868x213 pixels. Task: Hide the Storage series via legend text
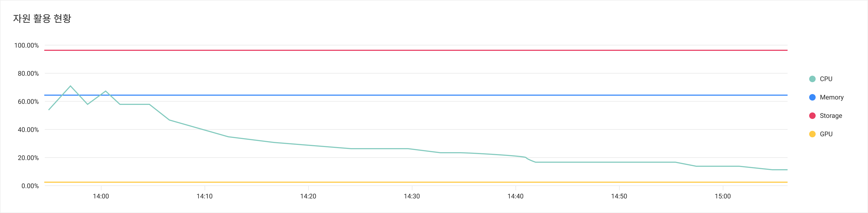[x=830, y=116]
